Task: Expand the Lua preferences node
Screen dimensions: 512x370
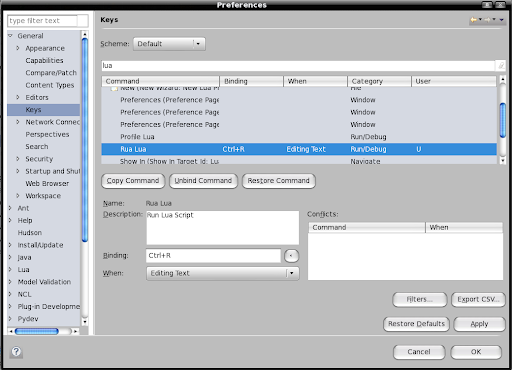Action: (x=10, y=269)
